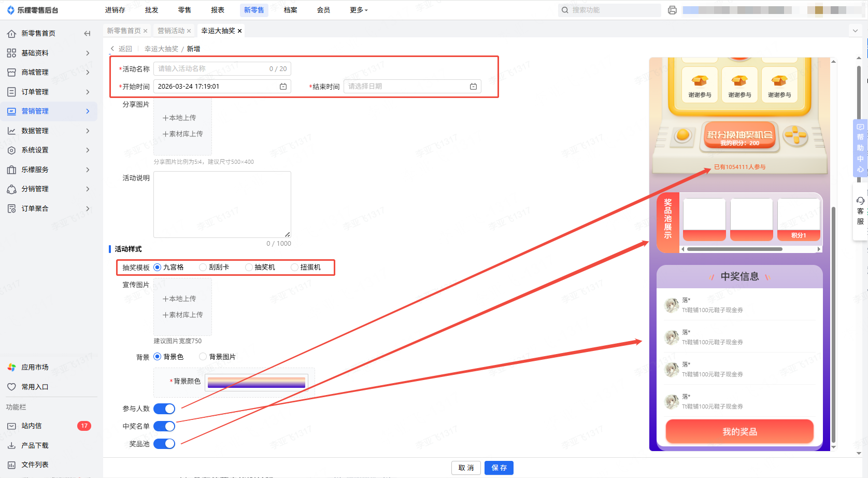Click the 常用入口 heart icon
Viewport: 868px width, 478px height.
[11, 387]
